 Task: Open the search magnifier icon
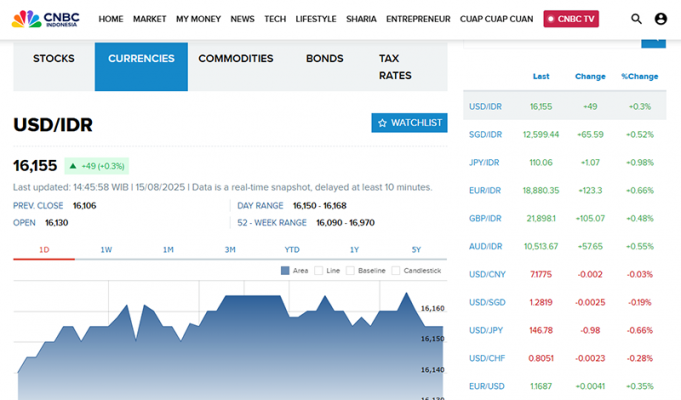pyautogui.click(x=637, y=19)
